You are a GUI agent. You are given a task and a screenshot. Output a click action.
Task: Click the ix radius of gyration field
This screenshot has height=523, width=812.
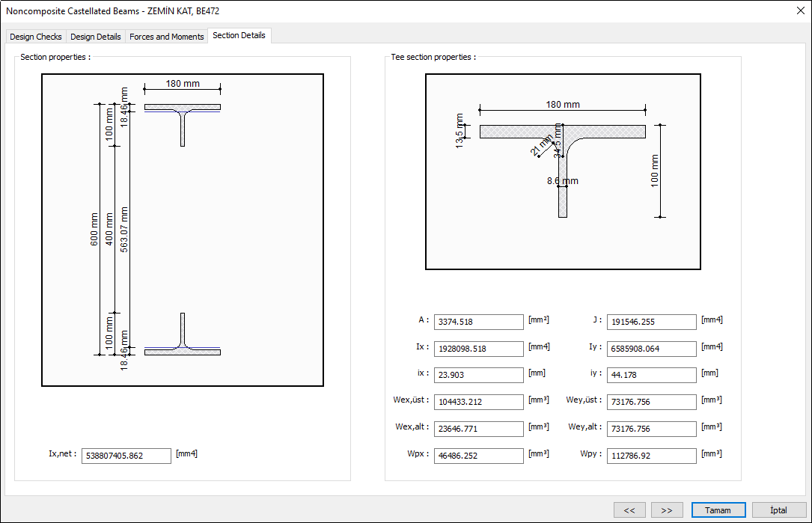[x=477, y=375]
